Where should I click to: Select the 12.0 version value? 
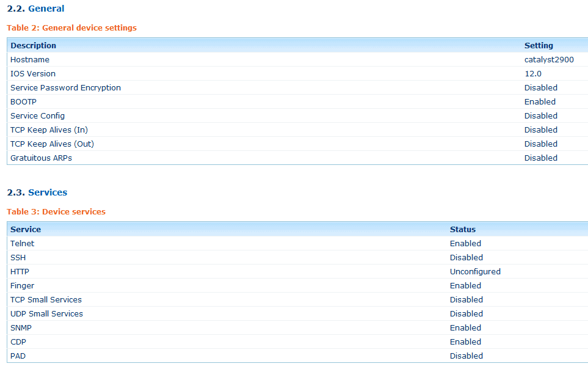pos(533,73)
